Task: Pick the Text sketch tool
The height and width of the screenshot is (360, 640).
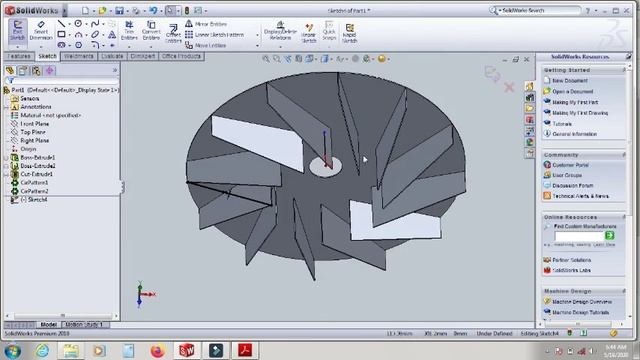Action: tap(111, 34)
